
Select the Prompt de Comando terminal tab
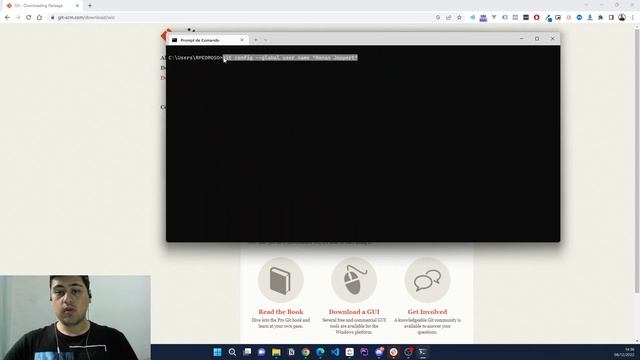tap(208, 40)
